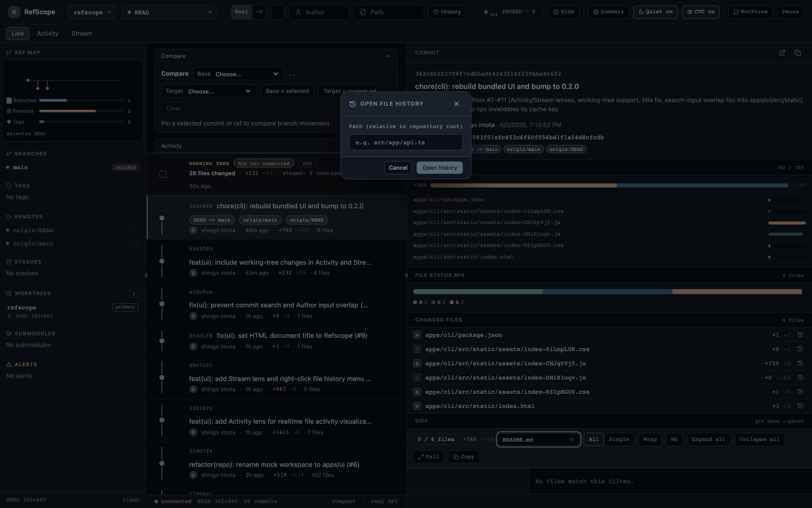
Task: Select the refscope worktree entry
Action: point(73,311)
